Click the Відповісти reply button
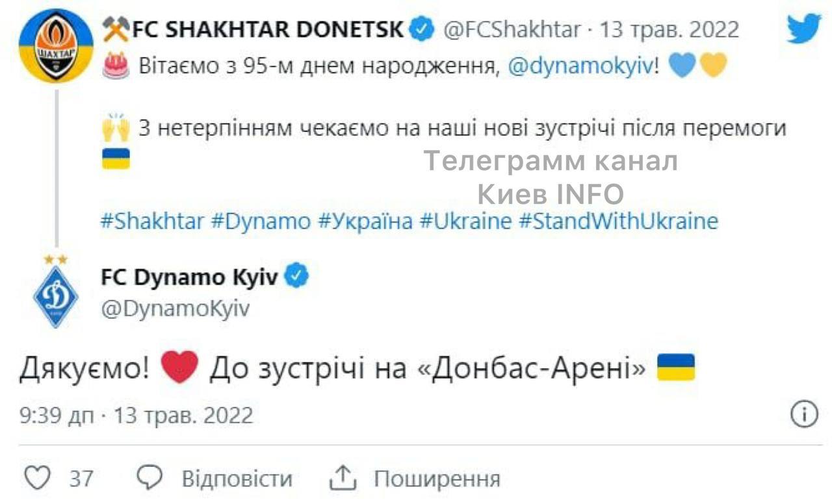 coord(237,479)
